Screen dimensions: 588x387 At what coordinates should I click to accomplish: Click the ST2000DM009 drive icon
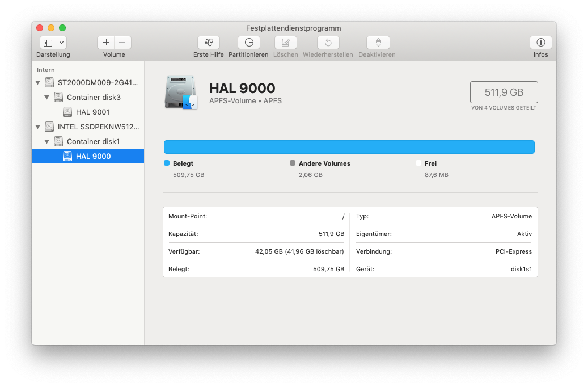pos(49,83)
